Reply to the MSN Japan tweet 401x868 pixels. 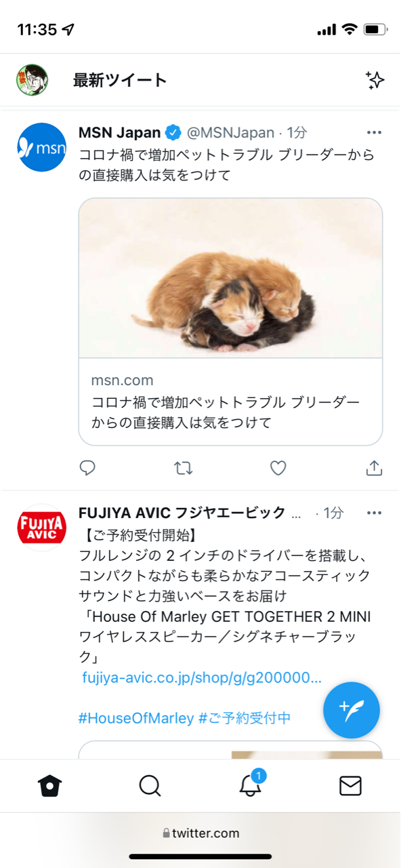coord(87,468)
